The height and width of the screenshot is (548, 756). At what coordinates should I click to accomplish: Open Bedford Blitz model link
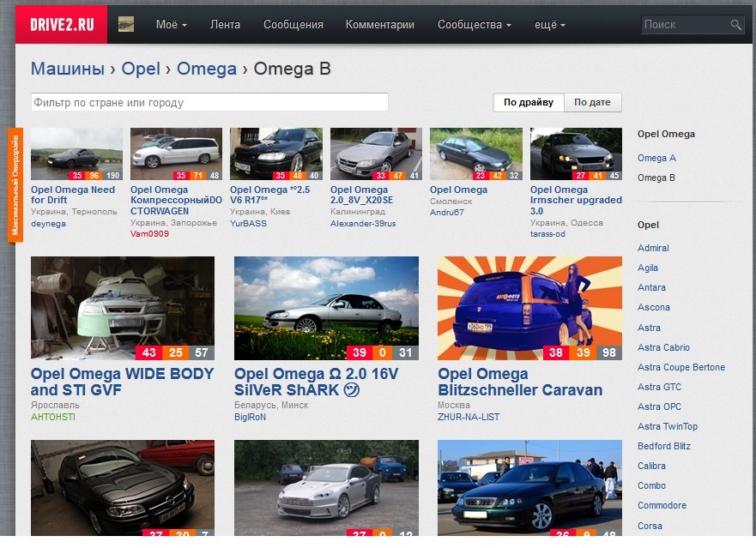click(x=664, y=446)
